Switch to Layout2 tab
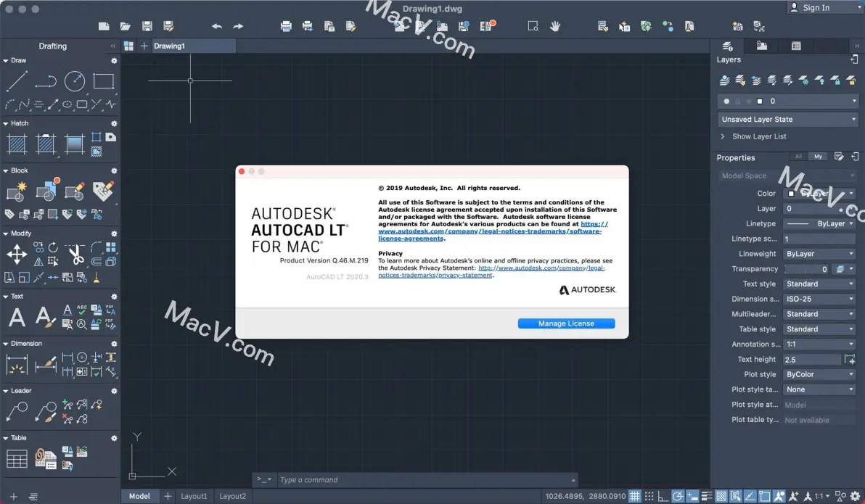The height and width of the screenshot is (504, 865). click(x=233, y=496)
